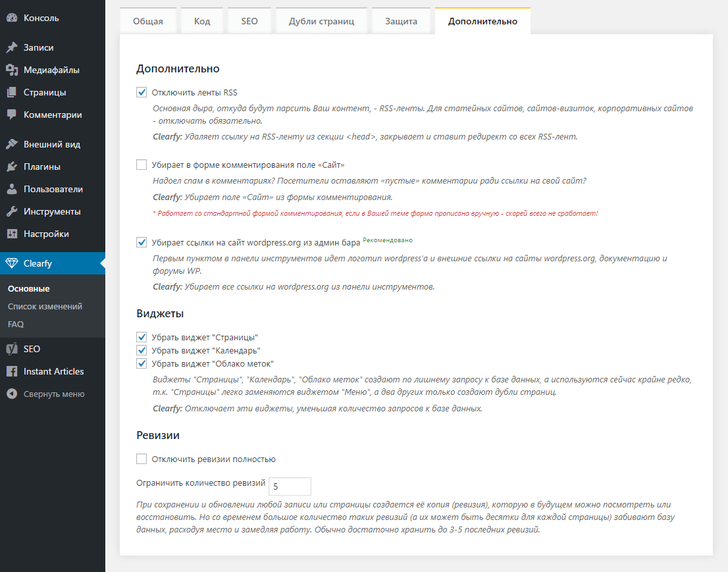
Task: Click the Плагины plug icon
Action: coord(12,167)
